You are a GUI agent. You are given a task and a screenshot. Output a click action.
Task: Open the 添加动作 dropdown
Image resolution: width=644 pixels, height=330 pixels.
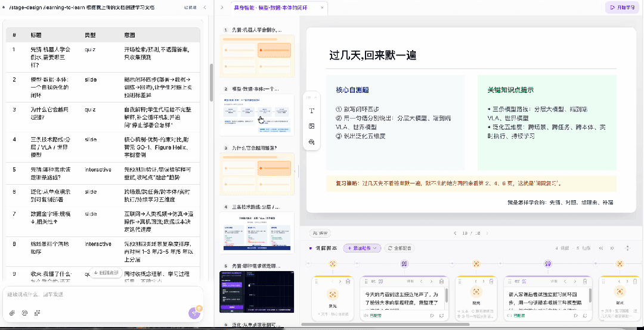coord(363,248)
